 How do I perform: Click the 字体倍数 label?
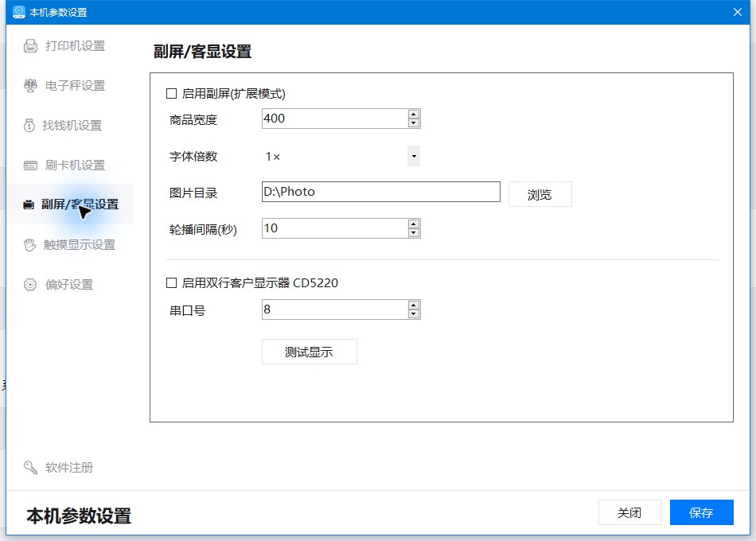[193, 157]
